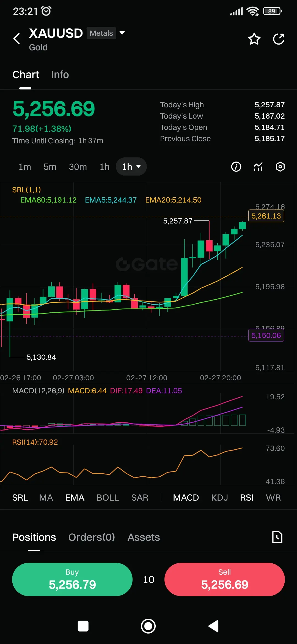The height and width of the screenshot is (644, 297).
Task: Open the Orders(0) tab
Action: 92,537
